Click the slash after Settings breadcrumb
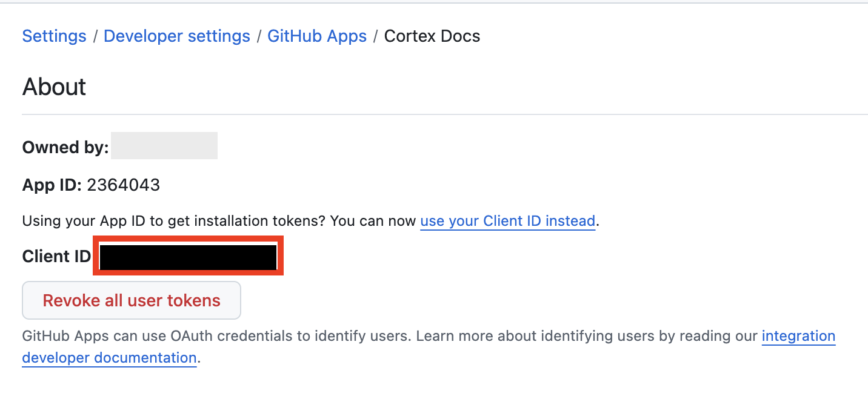Viewport: 868px width, 402px height. (95, 36)
